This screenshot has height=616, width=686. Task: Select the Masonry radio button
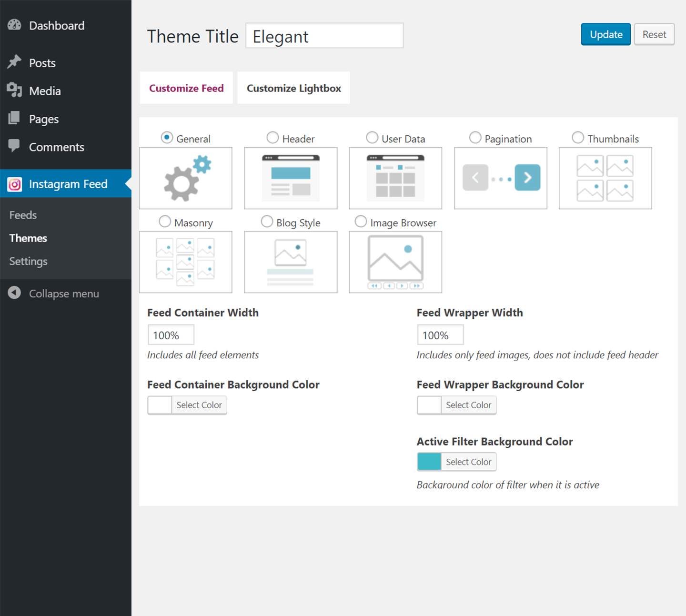click(x=165, y=222)
